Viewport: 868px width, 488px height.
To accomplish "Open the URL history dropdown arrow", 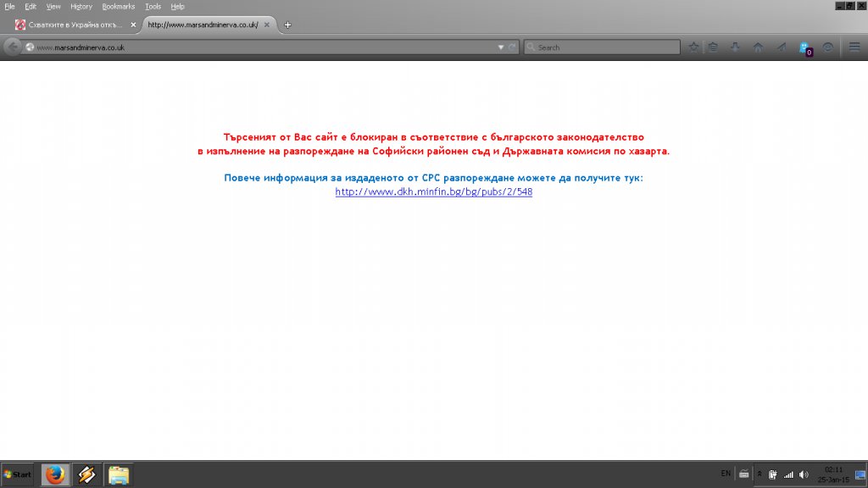I will click(500, 47).
